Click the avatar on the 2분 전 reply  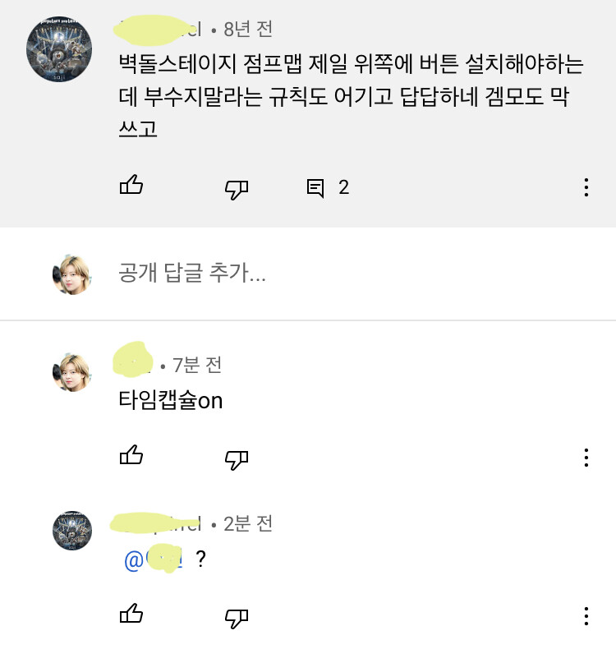coord(71,531)
